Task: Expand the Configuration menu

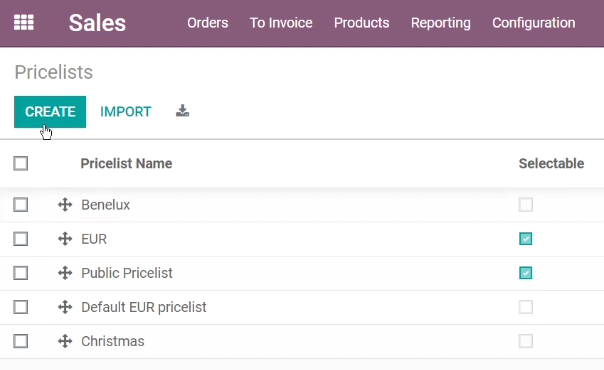Action: pos(534,23)
